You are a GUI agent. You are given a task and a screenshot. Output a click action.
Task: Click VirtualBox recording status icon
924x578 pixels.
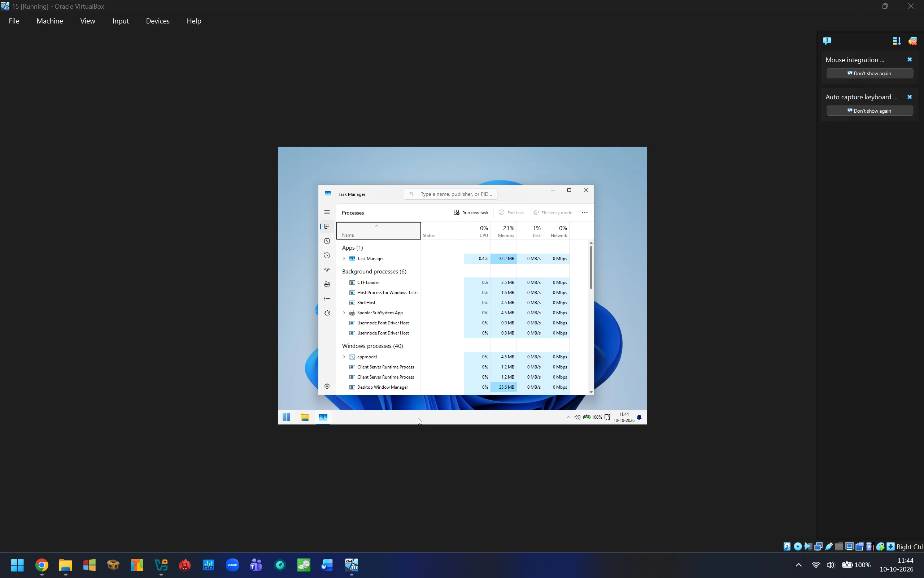click(859, 547)
